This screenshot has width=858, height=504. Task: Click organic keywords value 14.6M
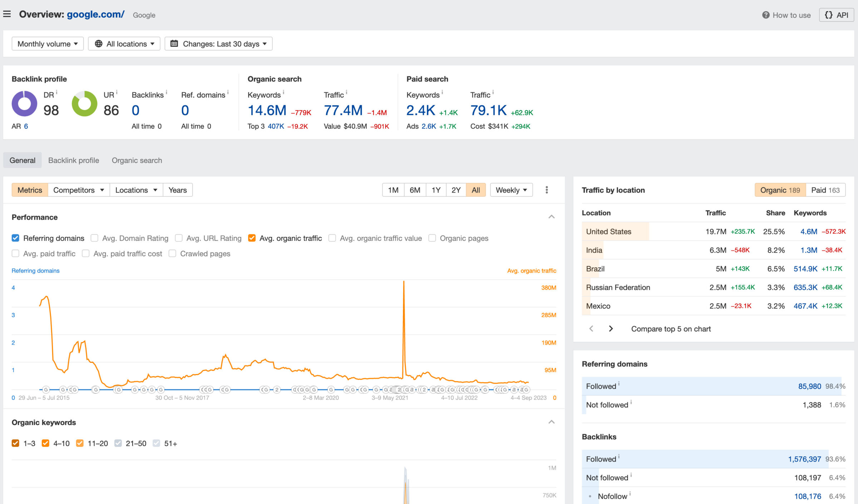pos(267,110)
